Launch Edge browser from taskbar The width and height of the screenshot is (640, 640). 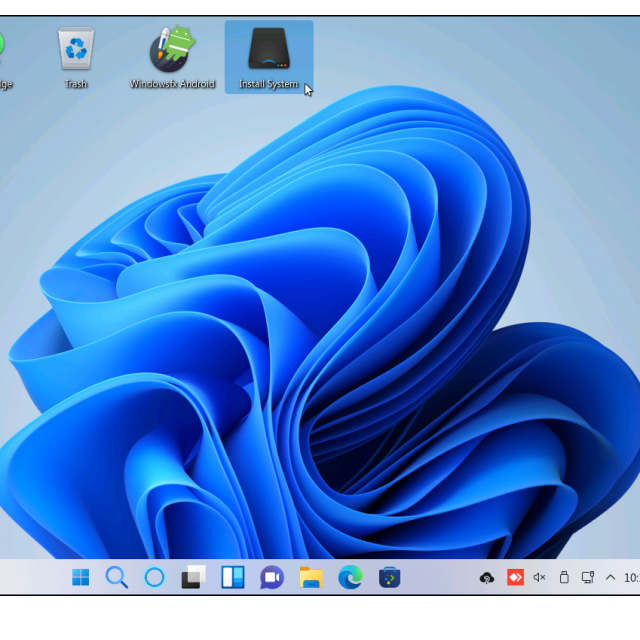pyautogui.click(x=350, y=577)
